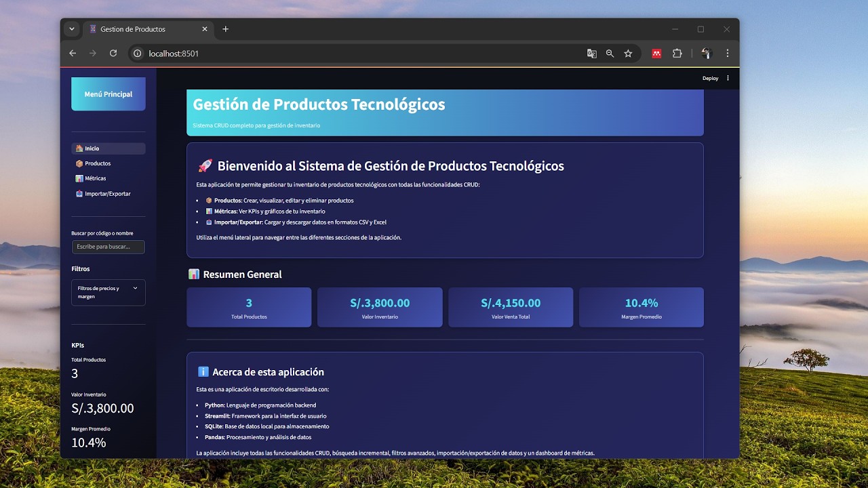Click the search field 'Escribe para buscar...'
The width and height of the screenshot is (868, 488).
pos(108,247)
